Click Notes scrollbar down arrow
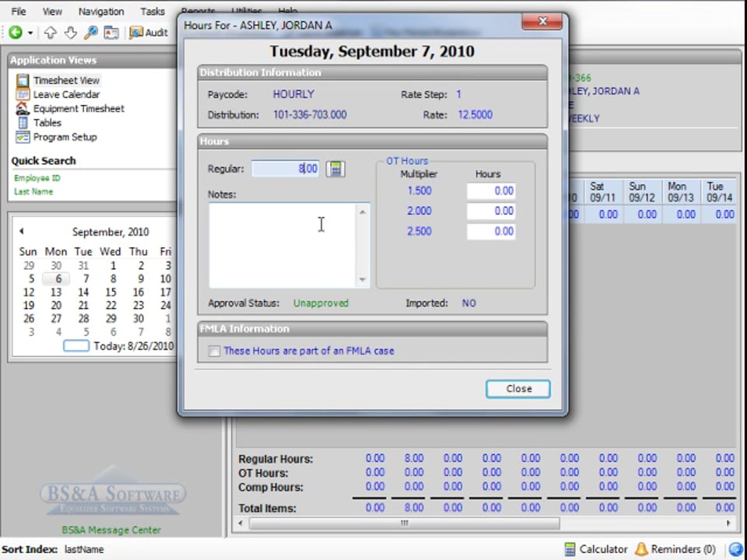 363,279
